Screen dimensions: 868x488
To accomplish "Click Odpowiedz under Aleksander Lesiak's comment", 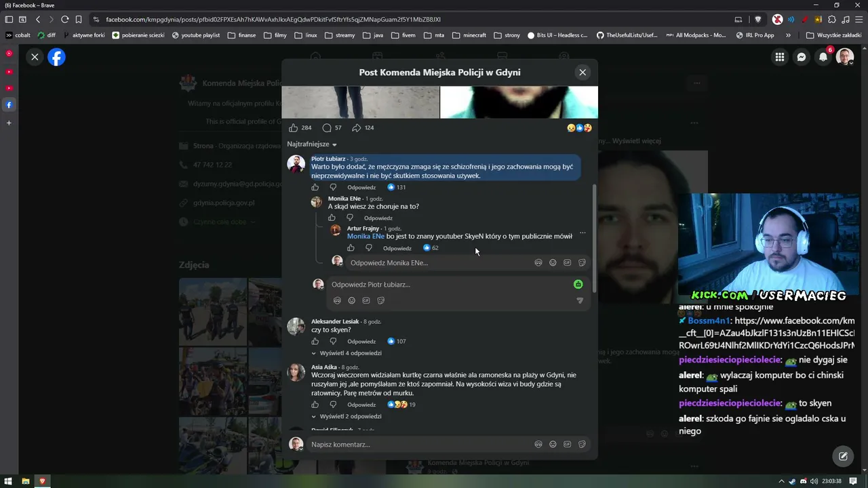I will point(361,342).
